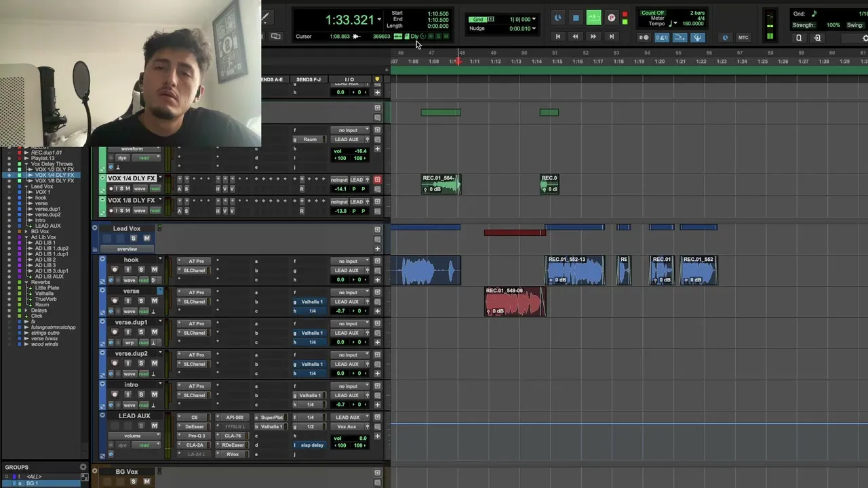Solo the Lead Vox folder track
This screenshot has height=488, width=868.
pyautogui.click(x=133, y=239)
